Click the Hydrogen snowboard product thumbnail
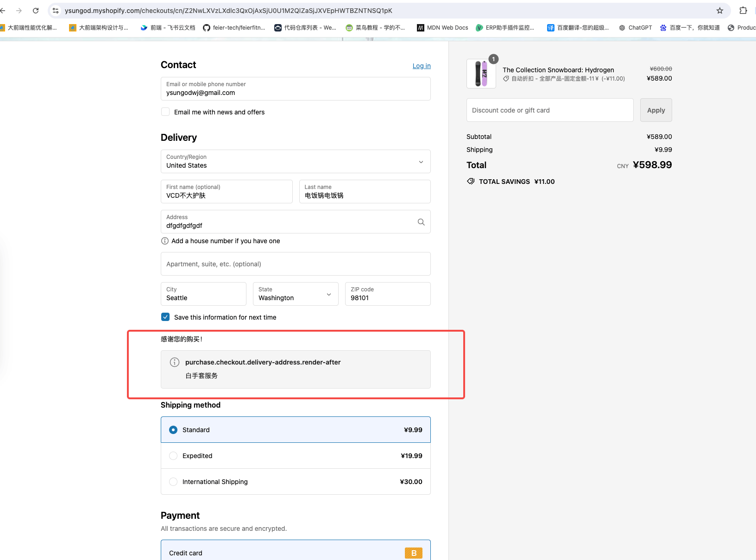This screenshot has height=560, width=756. pos(481,74)
